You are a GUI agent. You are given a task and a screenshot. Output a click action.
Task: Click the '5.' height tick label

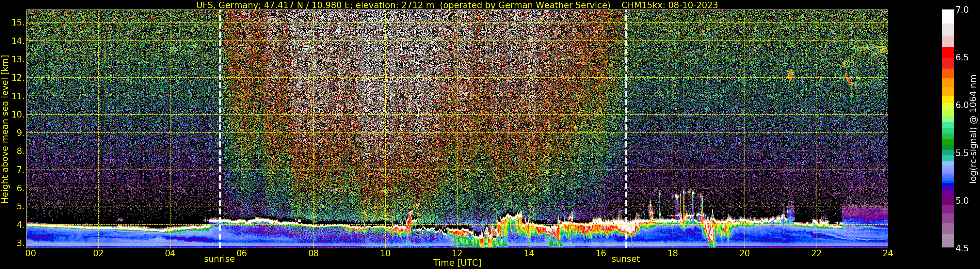click(20, 207)
